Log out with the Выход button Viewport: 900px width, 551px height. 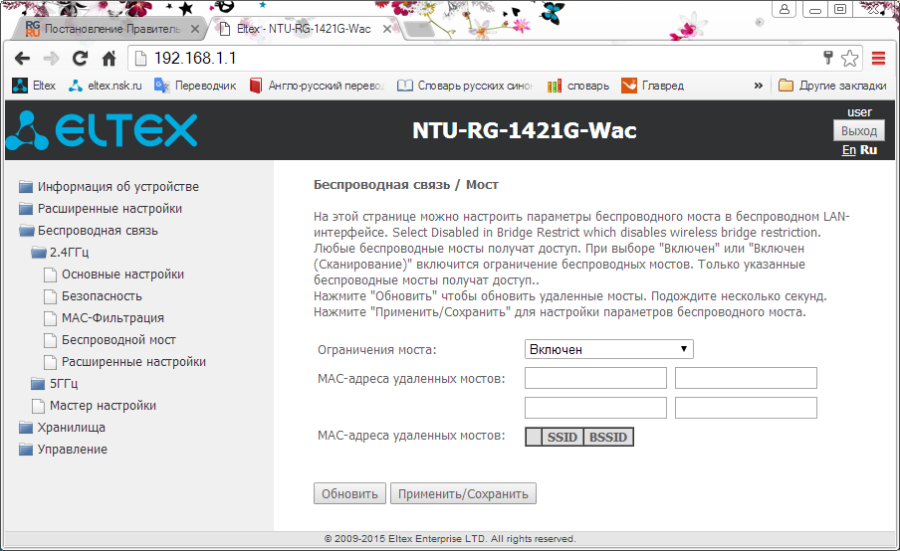tap(859, 131)
